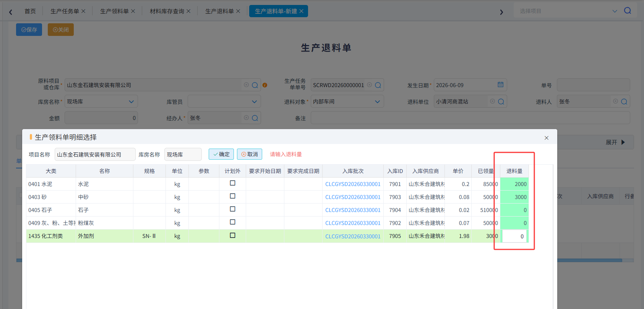Image resolution: width=644 pixels, height=309 pixels.
Task: Switch to the 生产任务单 tab
Action: coord(65,11)
